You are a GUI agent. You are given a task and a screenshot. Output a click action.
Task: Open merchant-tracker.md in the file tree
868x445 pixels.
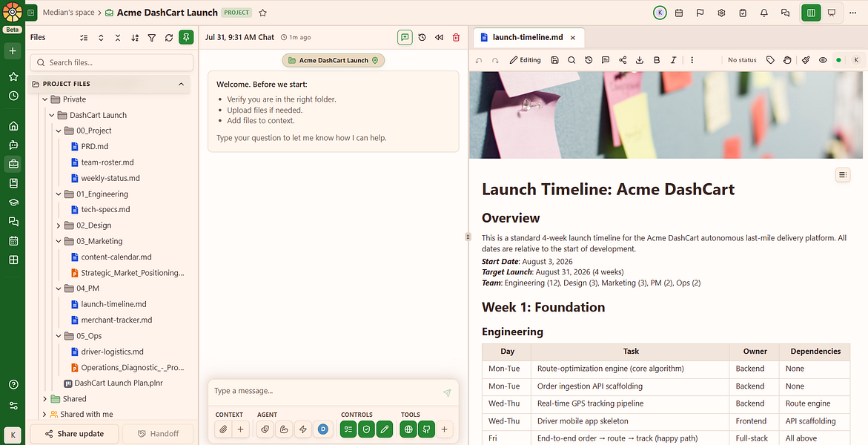(116, 320)
